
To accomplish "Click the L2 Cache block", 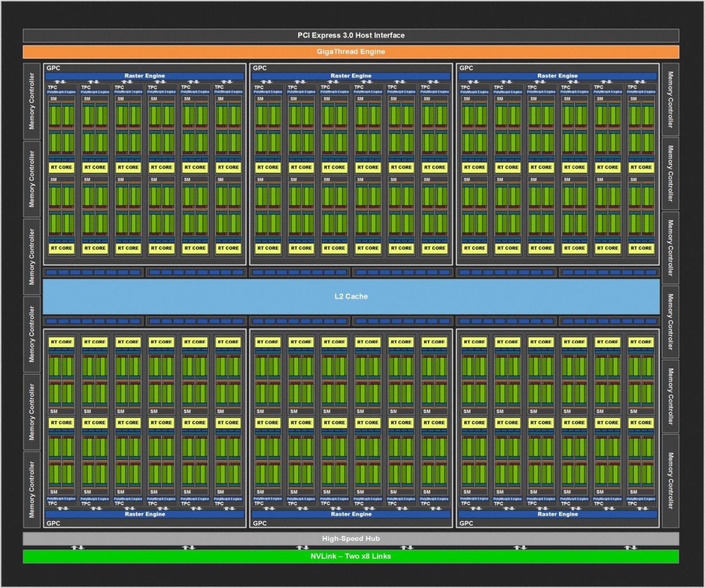I will click(x=351, y=296).
